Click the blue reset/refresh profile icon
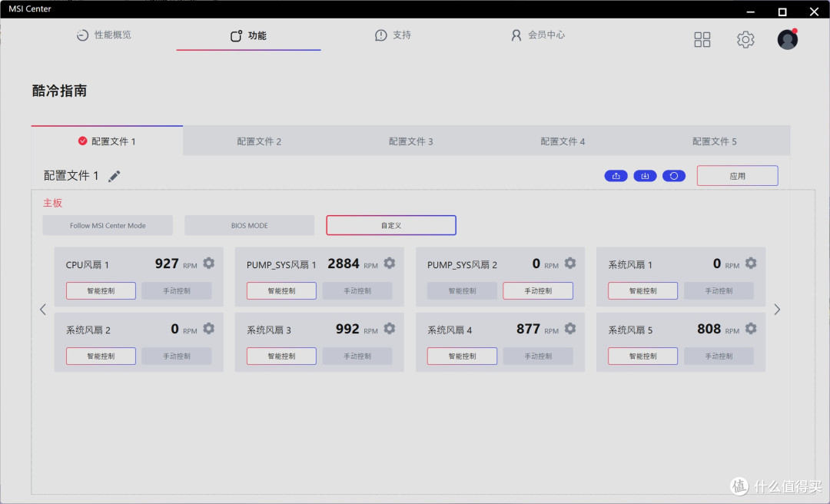The image size is (830, 504). click(x=674, y=176)
